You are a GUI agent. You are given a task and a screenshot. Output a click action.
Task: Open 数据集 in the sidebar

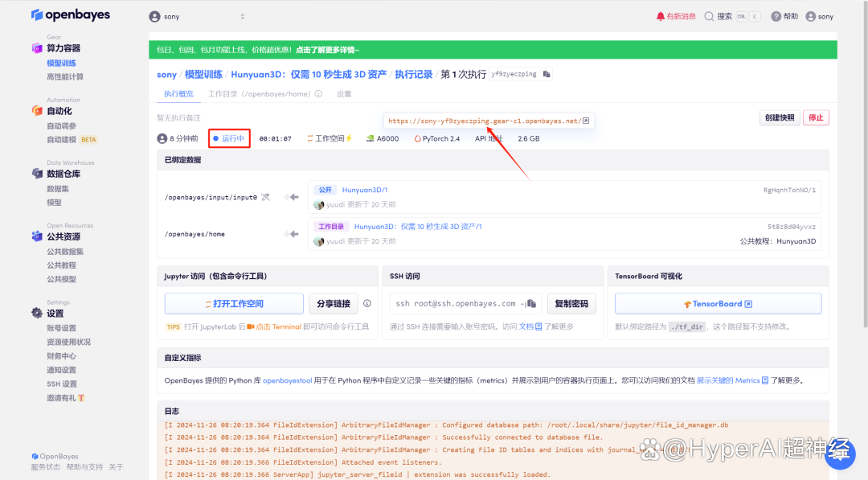click(x=58, y=189)
